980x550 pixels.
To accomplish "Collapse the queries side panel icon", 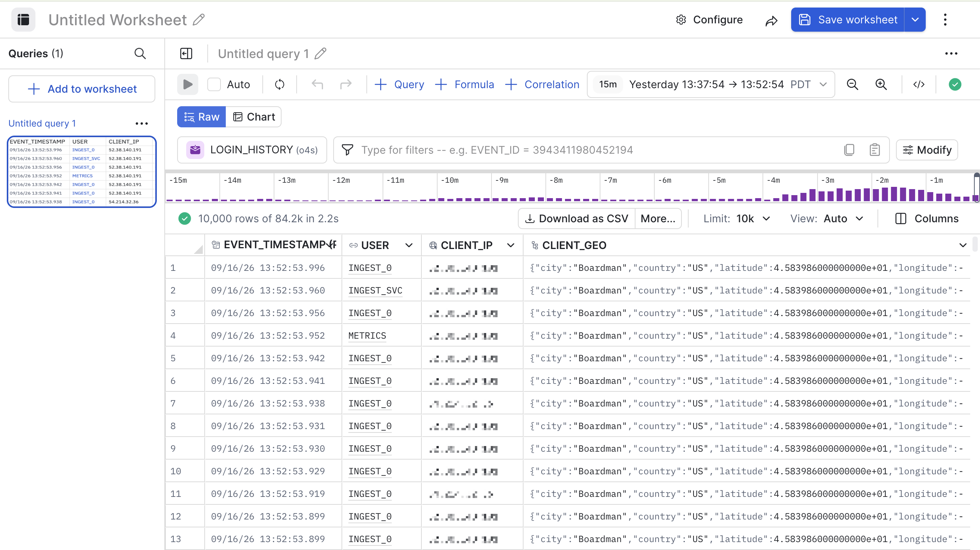I will coord(186,53).
